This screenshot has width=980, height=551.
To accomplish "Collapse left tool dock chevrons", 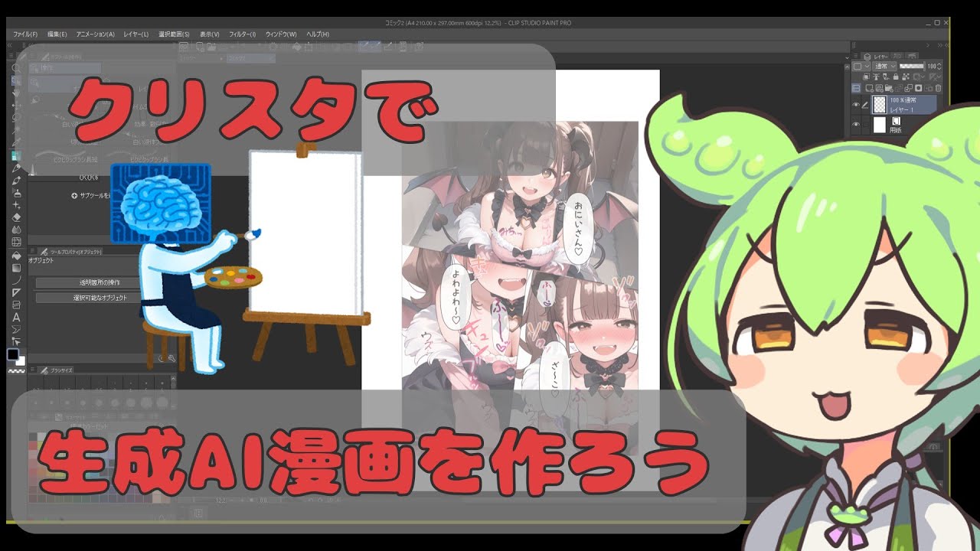I will tap(11, 46).
